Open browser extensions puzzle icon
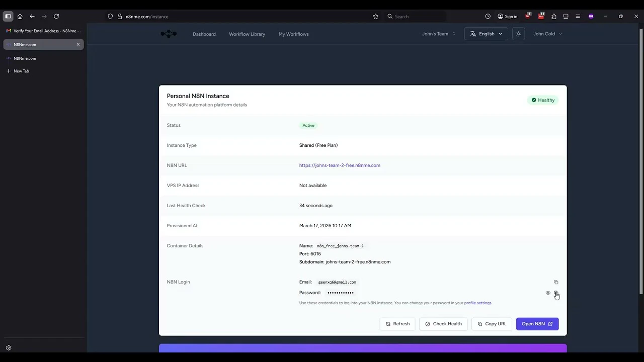The image size is (644, 362). 554,17
